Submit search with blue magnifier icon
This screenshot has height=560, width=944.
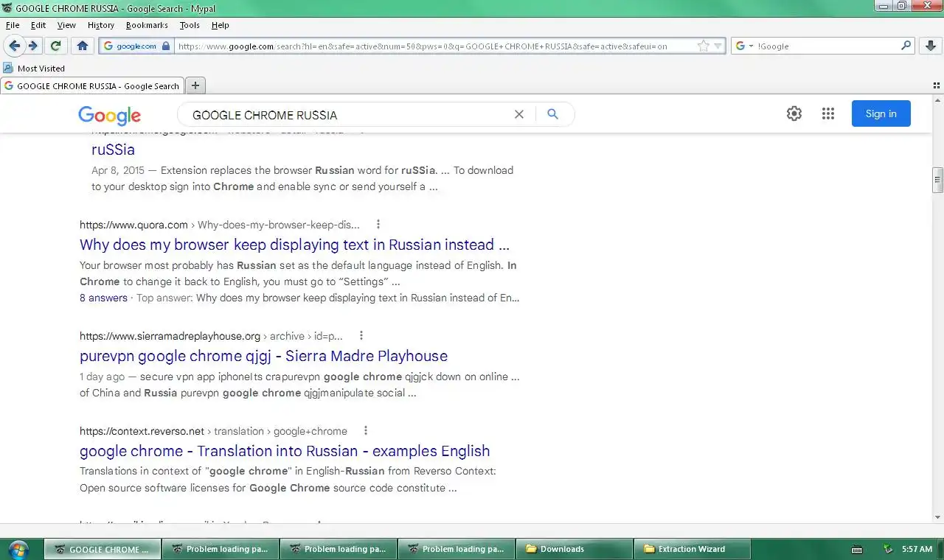pyautogui.click(x=553, y=114)
